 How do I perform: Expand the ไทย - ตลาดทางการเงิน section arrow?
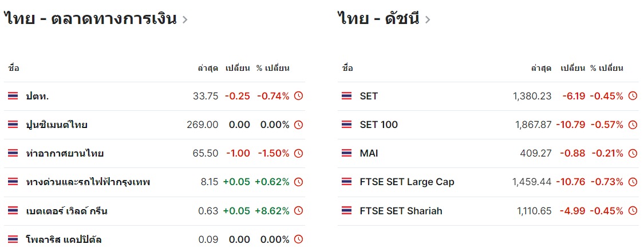click(x=184, y=19)
